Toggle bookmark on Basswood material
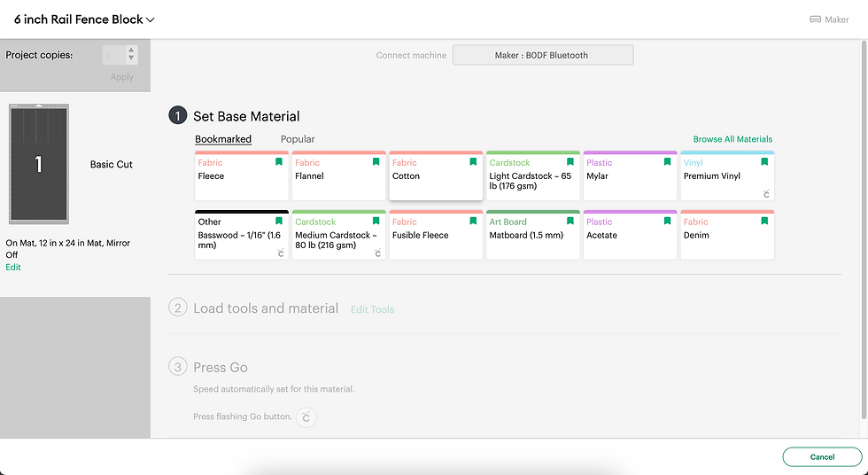Screen dimensions: 868x475 (279, 221)
